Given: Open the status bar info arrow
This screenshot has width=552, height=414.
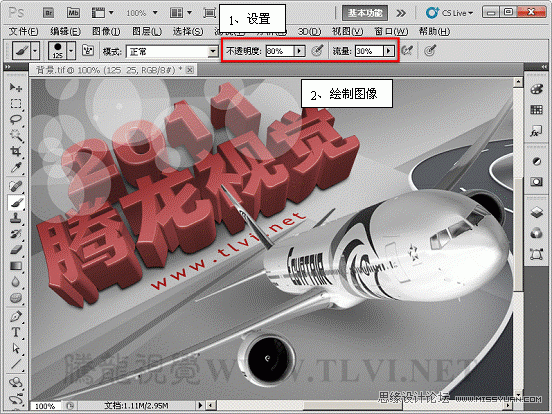Looking at the screenshot, I should [x=201, y=405].
